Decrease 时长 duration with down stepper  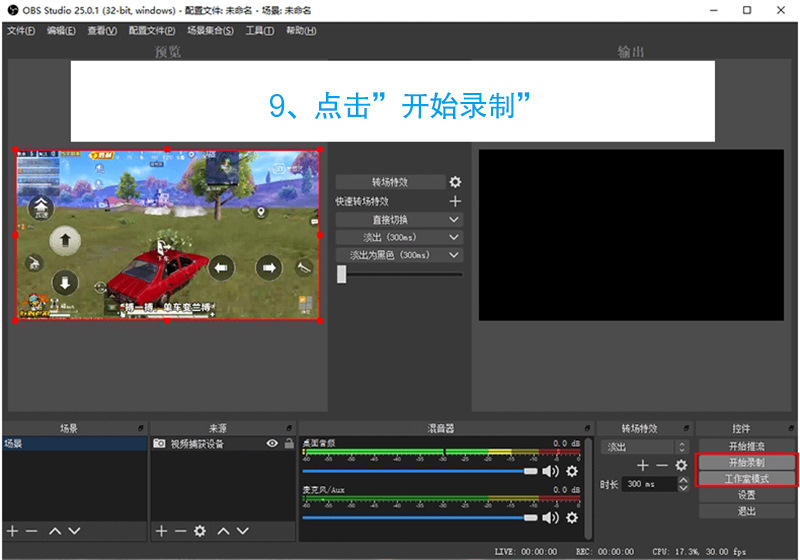click(684, 488)
